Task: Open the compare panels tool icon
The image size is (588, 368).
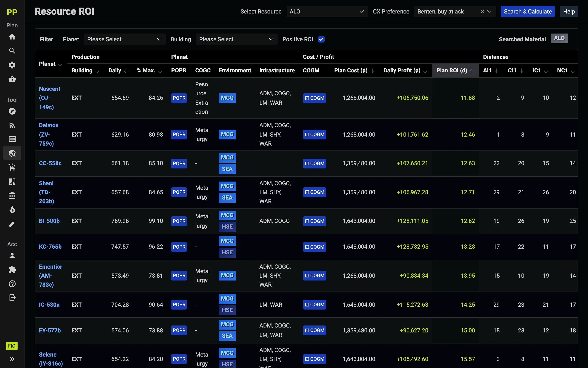Action: 12,181
